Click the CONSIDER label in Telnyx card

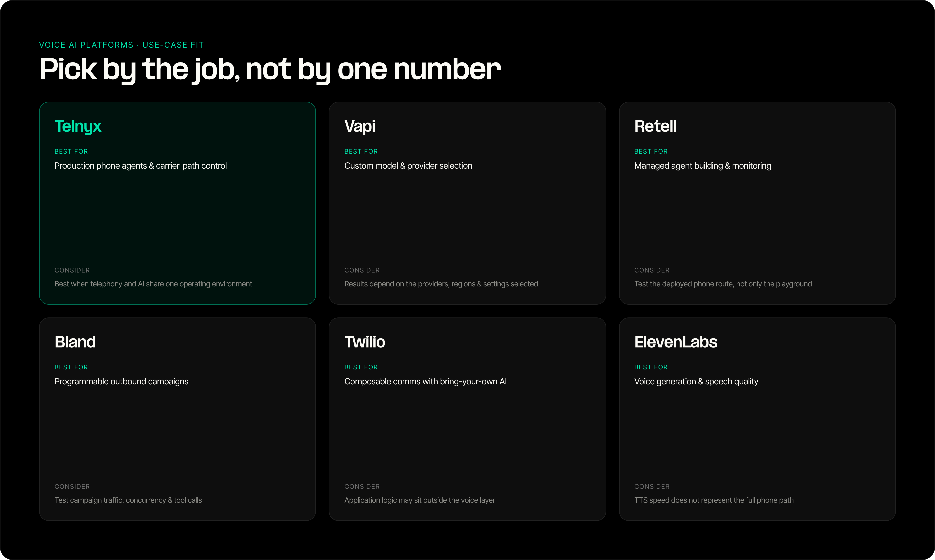pyautogui.click(x=72, y=270)
